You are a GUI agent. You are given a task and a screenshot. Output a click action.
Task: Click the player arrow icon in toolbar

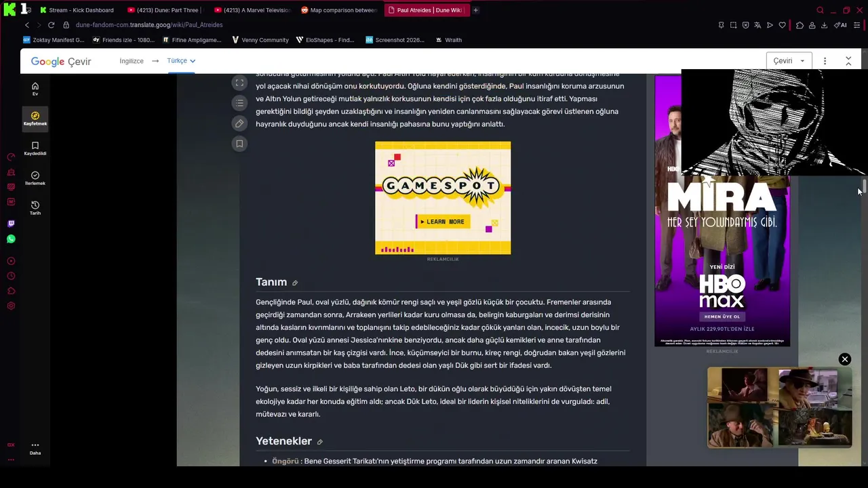770,25
